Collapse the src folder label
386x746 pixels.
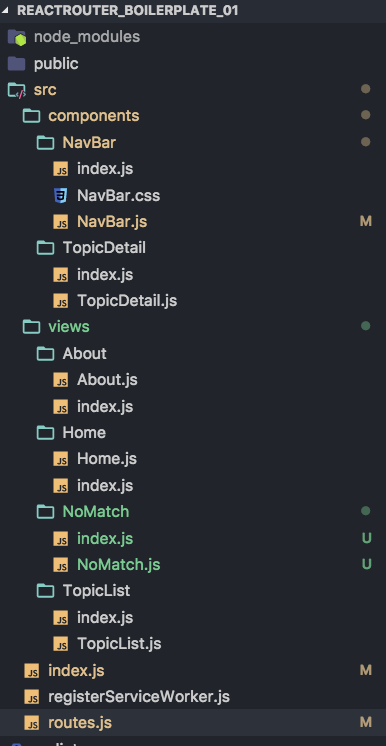pos(45,90)
